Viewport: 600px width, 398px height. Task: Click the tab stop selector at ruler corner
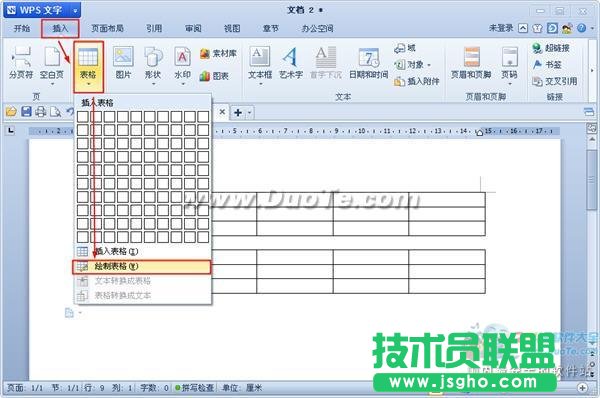tap(11, 130)
